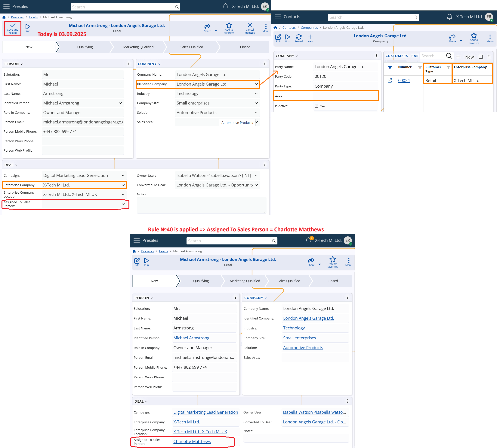Viewport: 497px width, 448px height.
Task: Toggle the checkbox next to New in Customers panel
Action: [480, 57]
